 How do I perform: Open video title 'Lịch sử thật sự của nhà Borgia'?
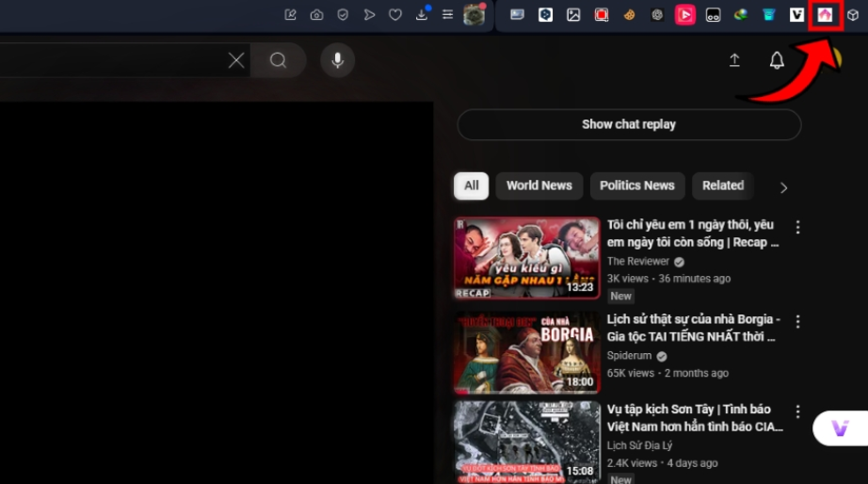693,328
